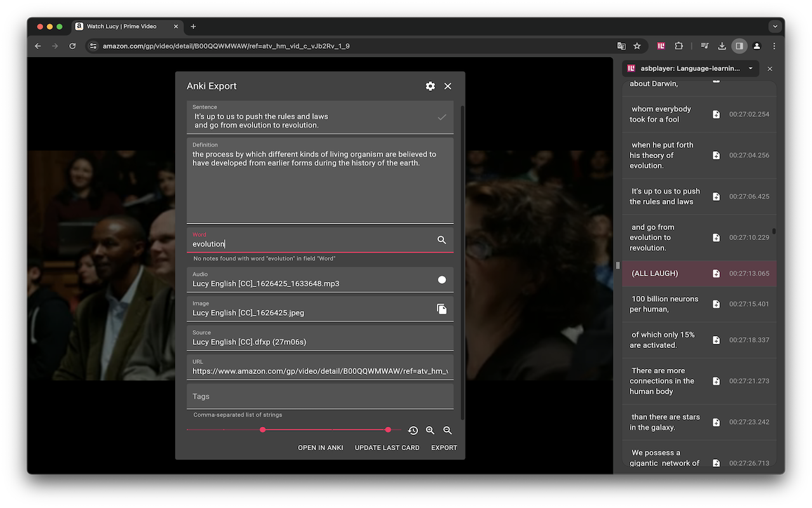Viewport: 812px width, 508px height.
Task: Click left handle of the audio range slider
Action: (x=263, y=430)
